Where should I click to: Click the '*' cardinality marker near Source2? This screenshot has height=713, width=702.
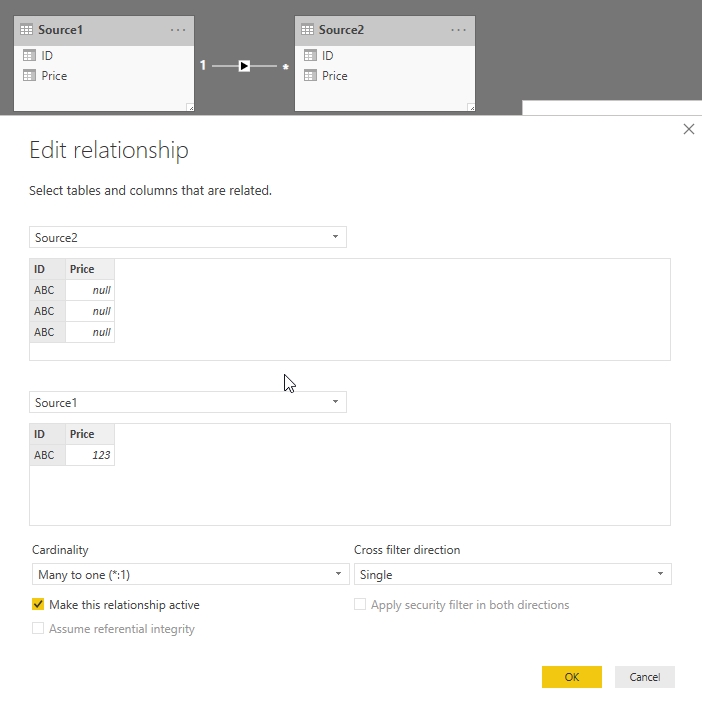click(x=286, y=67)
